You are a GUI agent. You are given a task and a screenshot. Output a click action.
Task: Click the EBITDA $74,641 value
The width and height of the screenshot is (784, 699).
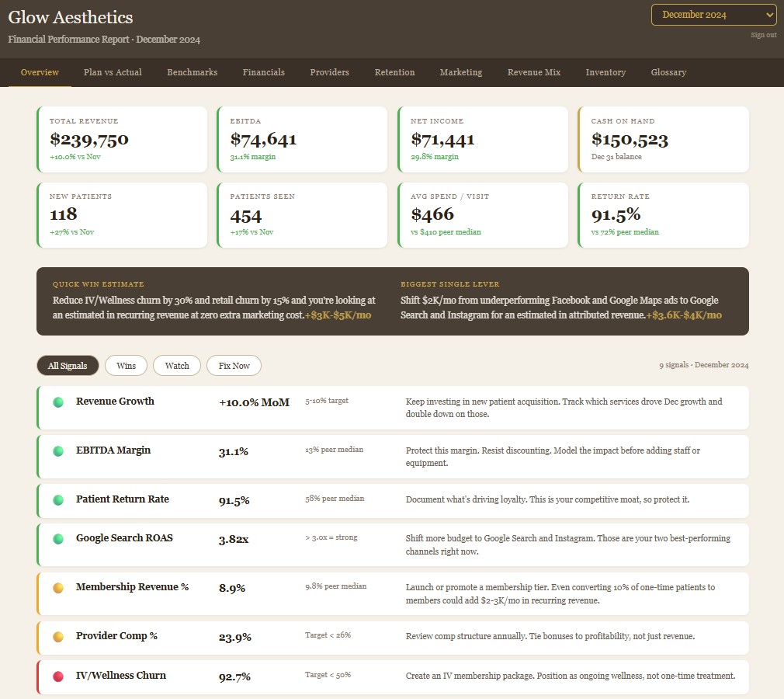(263, 139)
